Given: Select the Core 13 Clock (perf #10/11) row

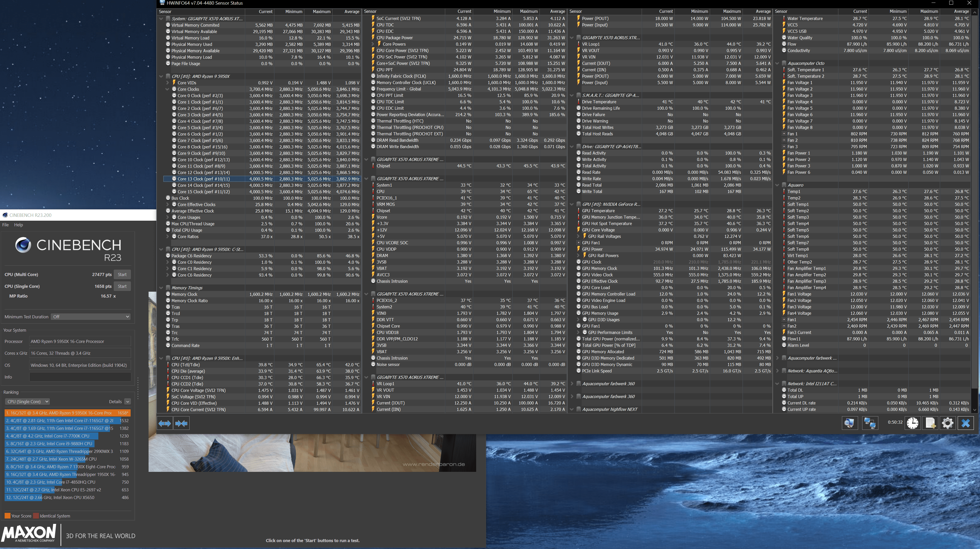Looking at the screenshot, I should click(262, 179).
